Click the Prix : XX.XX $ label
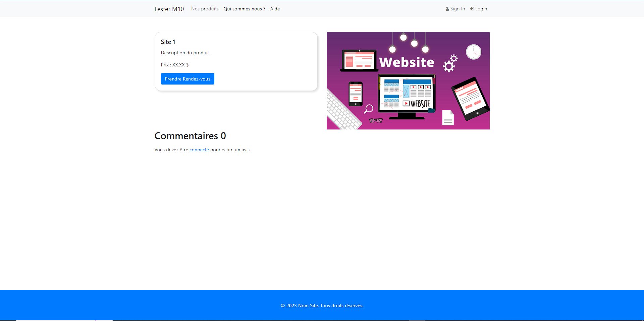Viewport: 644px width, 321px height. click(x=174, y=65)
